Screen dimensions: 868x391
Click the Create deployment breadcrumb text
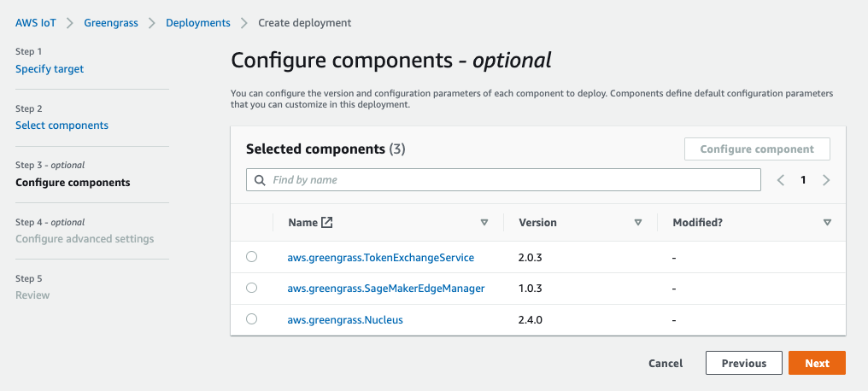pyautogui.click(x=304, y=23)
